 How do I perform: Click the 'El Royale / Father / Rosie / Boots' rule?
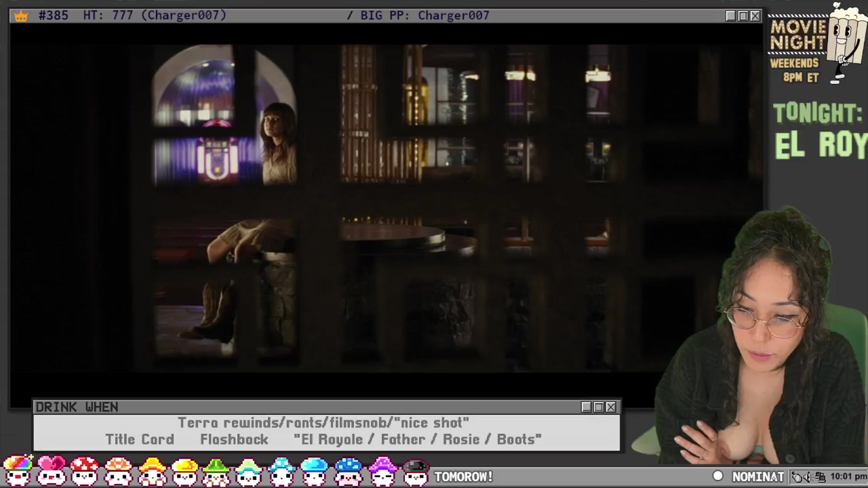[417, 440]
